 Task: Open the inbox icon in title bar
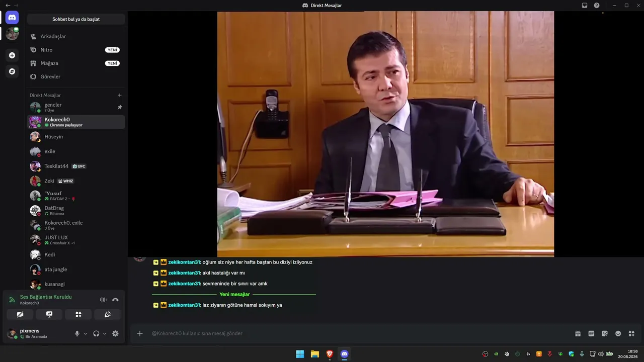(x=585, y=5)
